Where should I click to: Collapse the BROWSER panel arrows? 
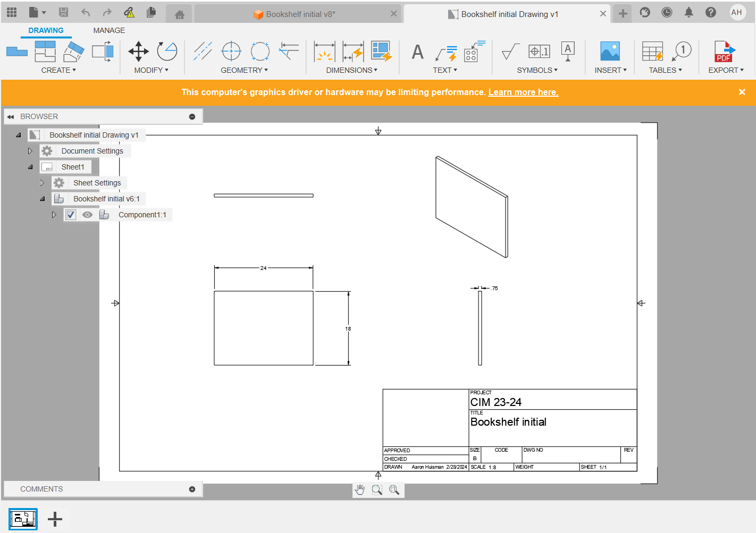pos(11,116)
